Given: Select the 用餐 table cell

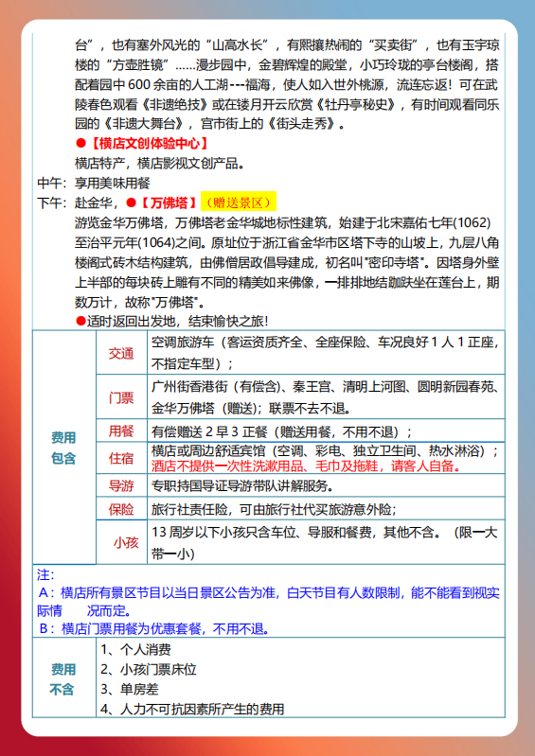Looking at the screenshot, I should pyautogui.click(x=121, y=431).
